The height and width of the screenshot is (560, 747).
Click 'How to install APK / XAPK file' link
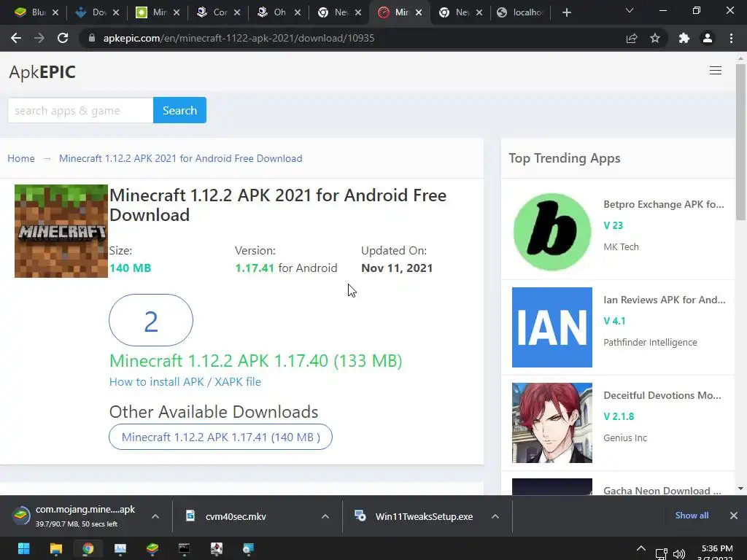point(185,381)
